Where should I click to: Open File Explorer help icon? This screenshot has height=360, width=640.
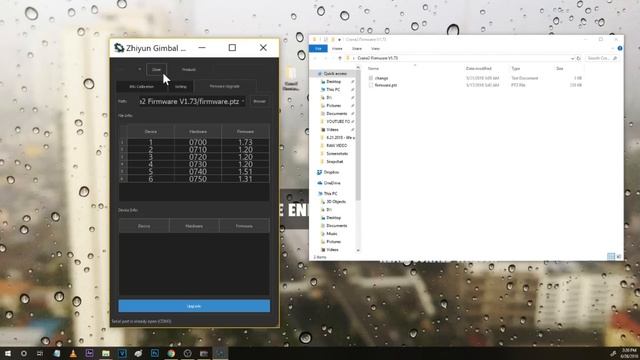click(620, 49)
